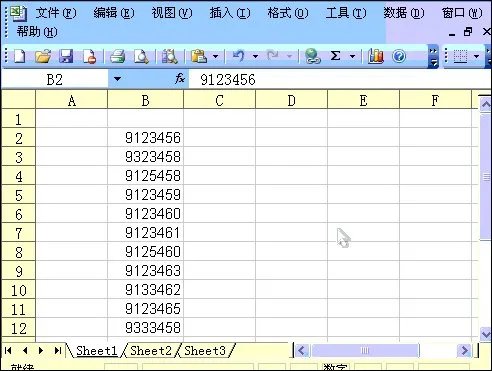Screen dimensions: 492x371
Task: Select column B header
Action: click(145, 100)
